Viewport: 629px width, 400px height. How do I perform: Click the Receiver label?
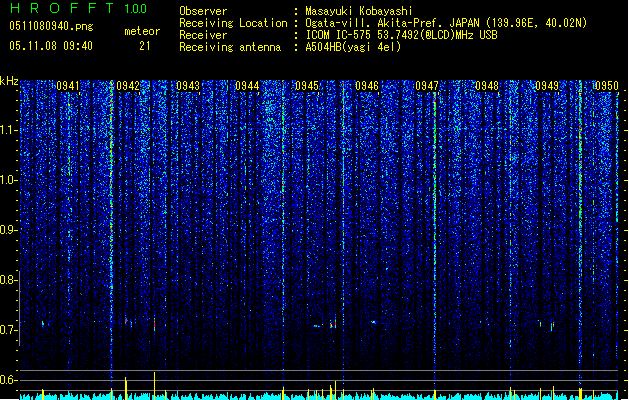tap(203, 35)
